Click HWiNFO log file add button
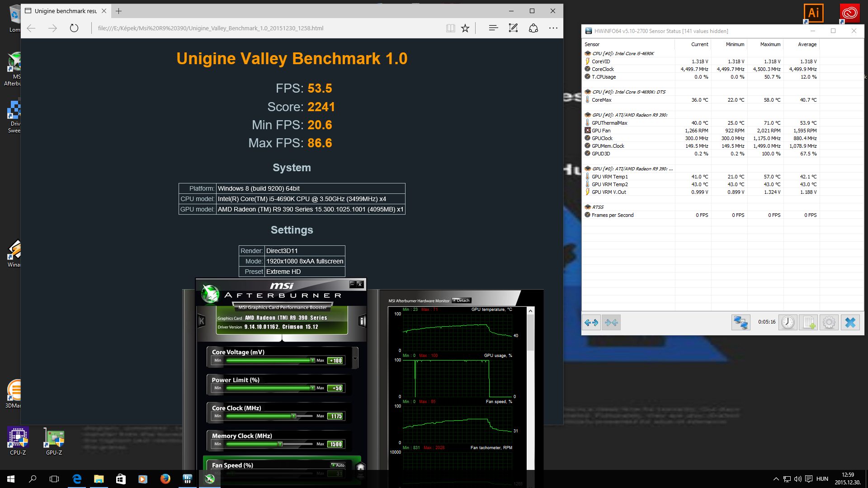Image resolution: width=868 pixels, height=488 pixels. [808, 323]
